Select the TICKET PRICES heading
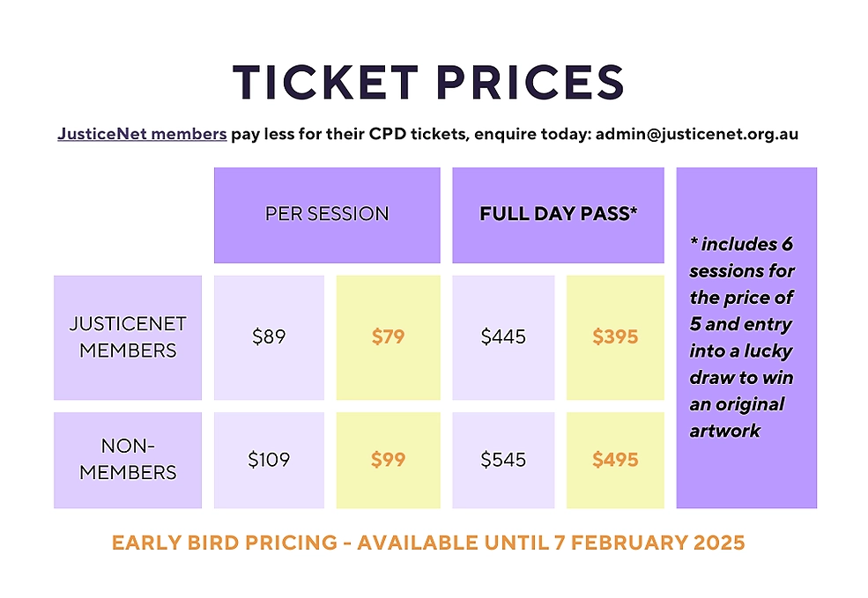The width and height of the screenshot is (868, 598). (429, 82)
